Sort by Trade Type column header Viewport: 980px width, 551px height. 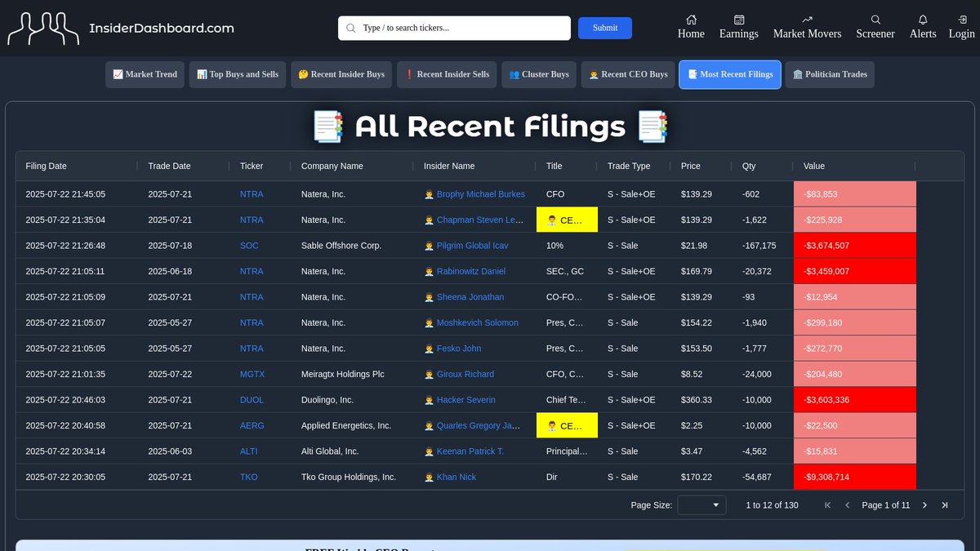coord(629,166)
